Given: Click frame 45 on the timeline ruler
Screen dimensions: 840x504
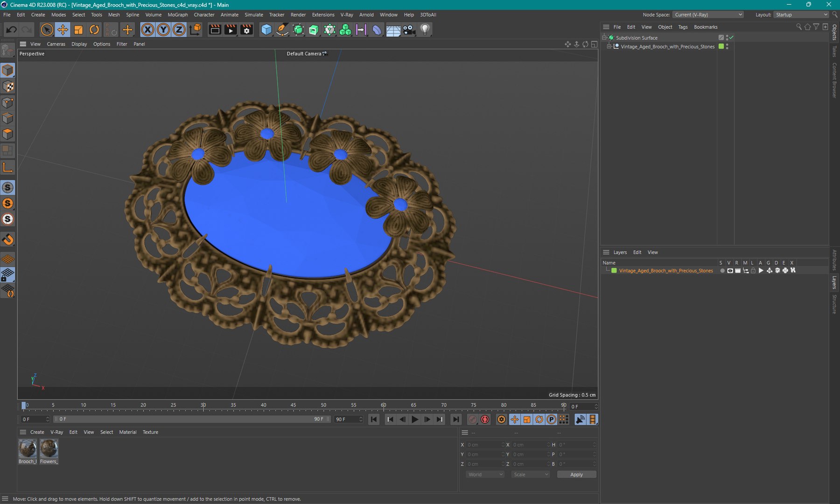Looking at the screenshot, I should pos(293,405).
